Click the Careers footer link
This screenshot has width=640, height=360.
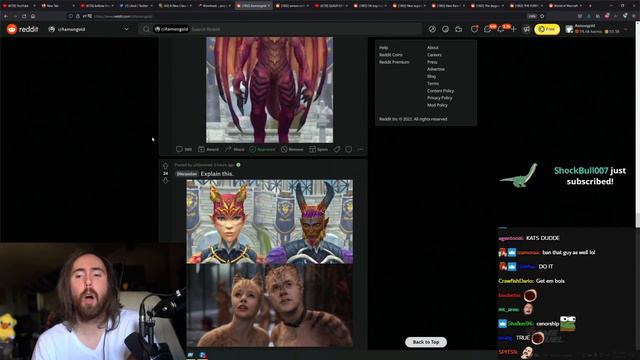tap(434, 55)
